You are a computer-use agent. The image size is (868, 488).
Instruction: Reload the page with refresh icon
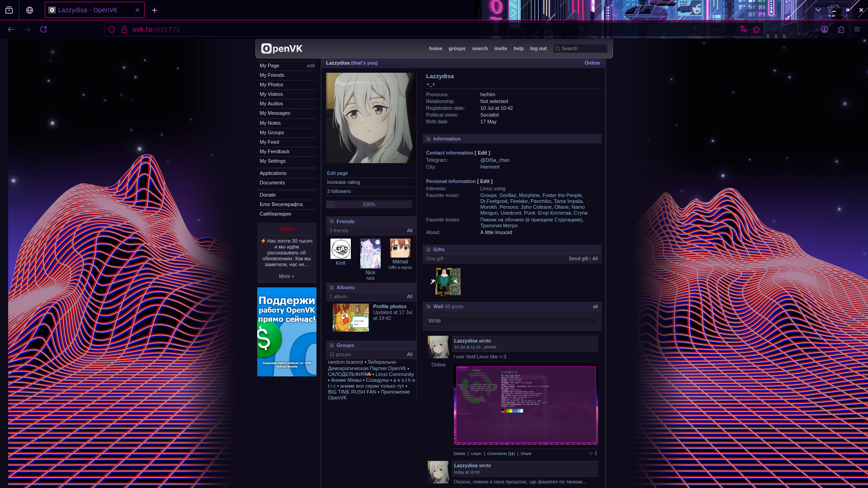click(43, 29)
